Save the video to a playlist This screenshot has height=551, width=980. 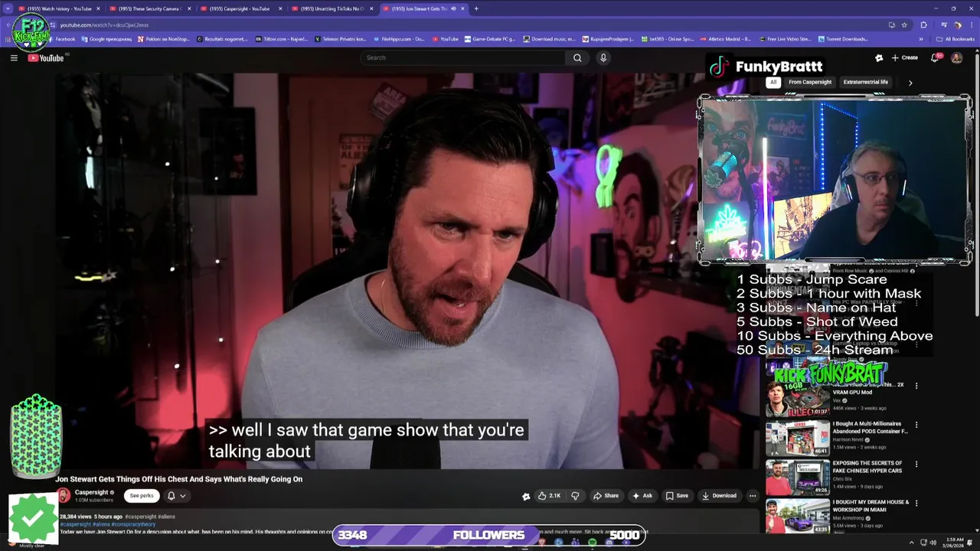(x=676, y=495)
